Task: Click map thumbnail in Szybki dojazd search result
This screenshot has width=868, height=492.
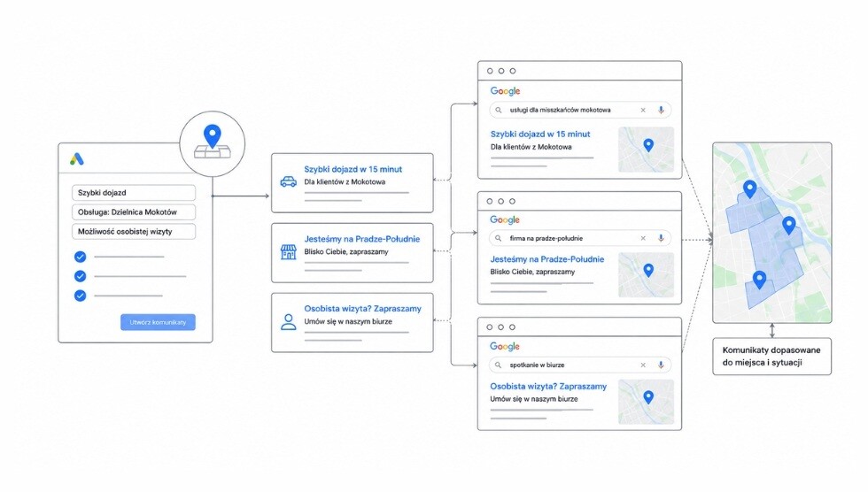Action: 646,150
